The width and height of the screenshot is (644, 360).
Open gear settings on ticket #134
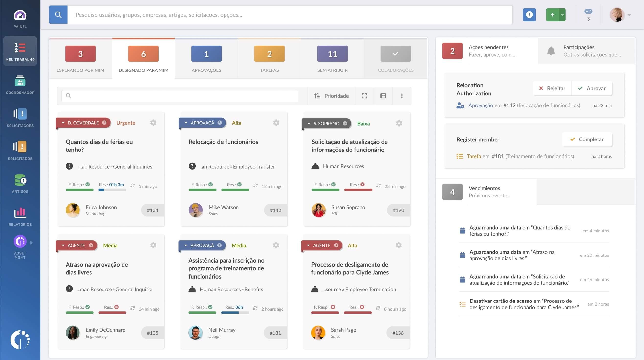tap(153, 123)
